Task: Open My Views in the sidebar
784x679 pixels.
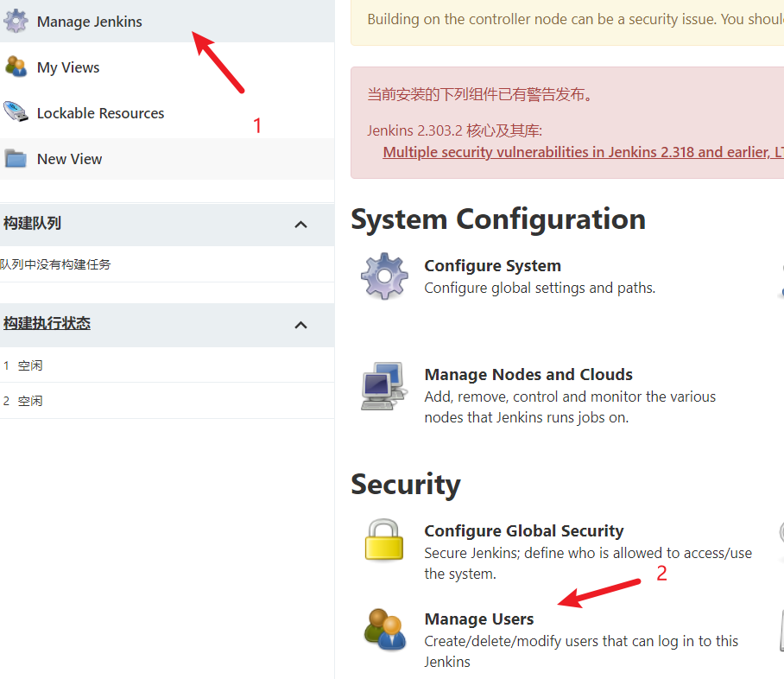Action: pyautogui.click(x=68, y=67)
